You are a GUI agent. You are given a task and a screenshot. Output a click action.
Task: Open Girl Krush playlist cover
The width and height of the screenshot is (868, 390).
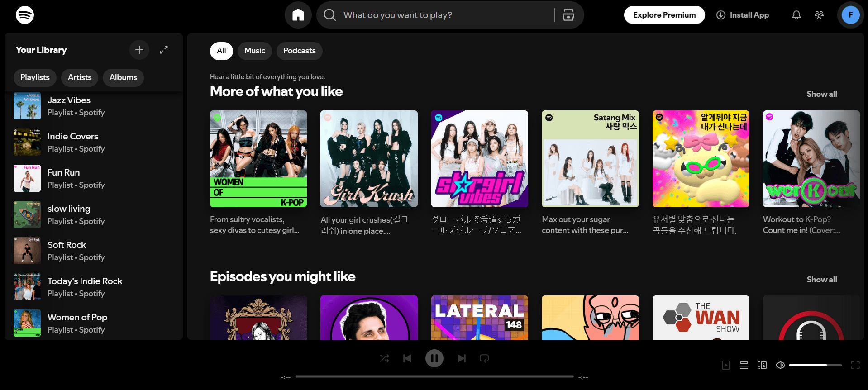(369, 159)
